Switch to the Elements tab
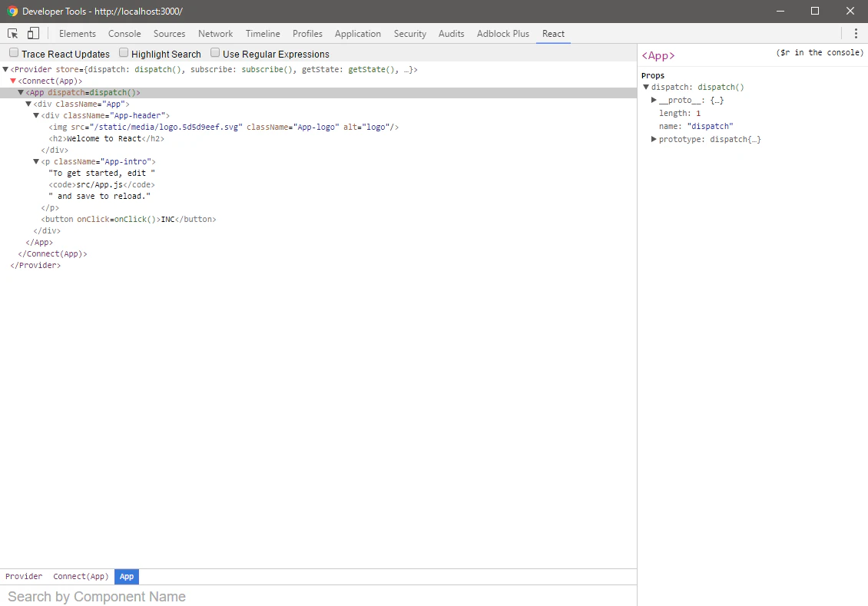Image resolution: width=868 pixels, height=606 pixels. [x=78, y=34]
